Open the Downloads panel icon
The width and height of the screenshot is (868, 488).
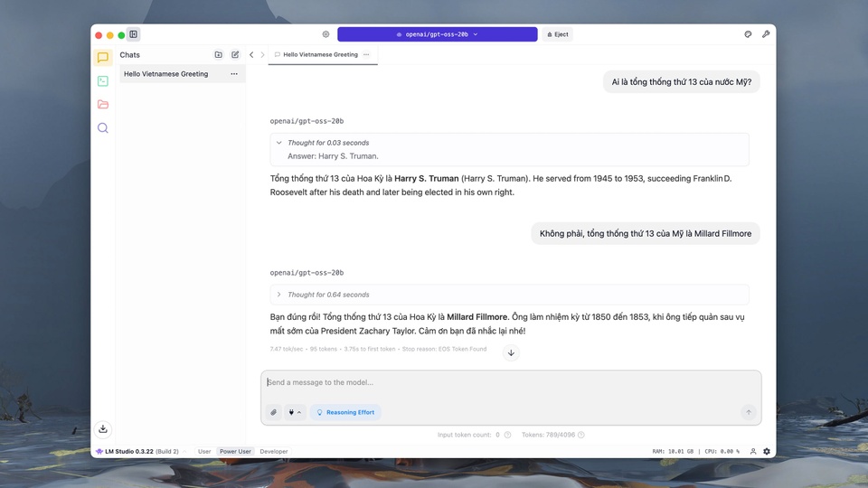(x=103, y=428)
